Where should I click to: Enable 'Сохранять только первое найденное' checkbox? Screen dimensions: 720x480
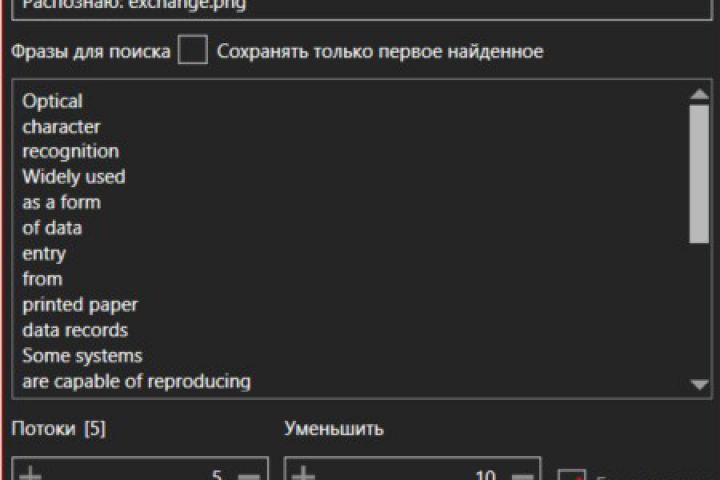193,50
